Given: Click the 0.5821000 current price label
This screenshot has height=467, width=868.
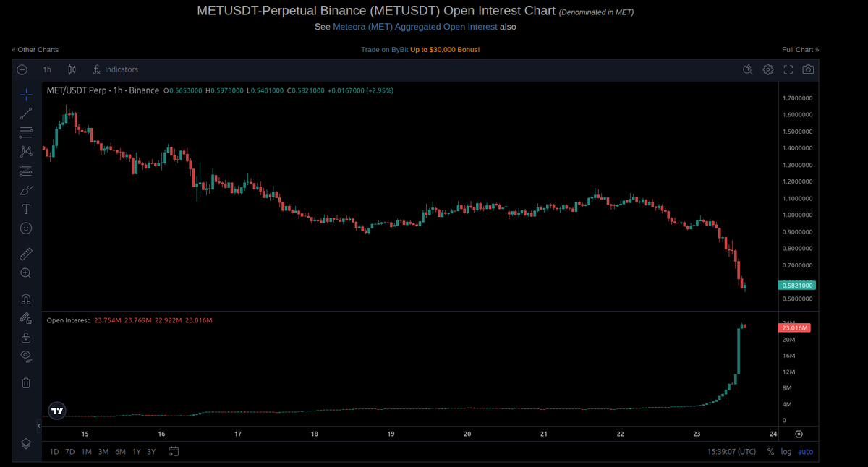Looking at the screenshot, I should click(797, 286).
